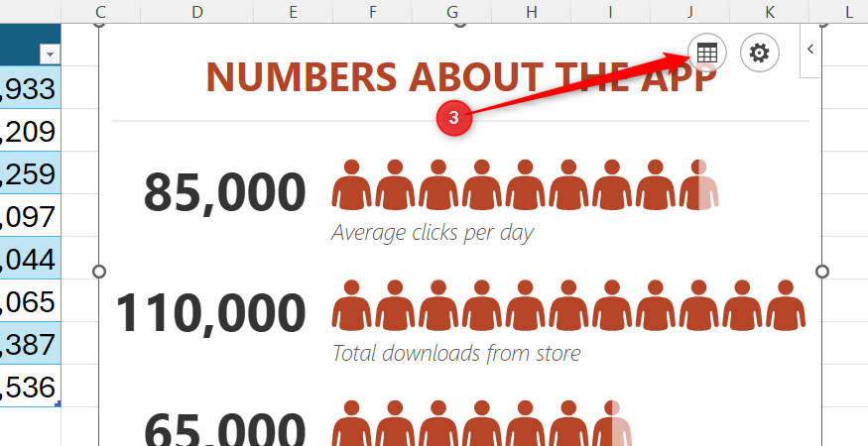The image size is (868, 446).
Task: Click the left middle resize handle of chart
Action: (x=99, y=272)
